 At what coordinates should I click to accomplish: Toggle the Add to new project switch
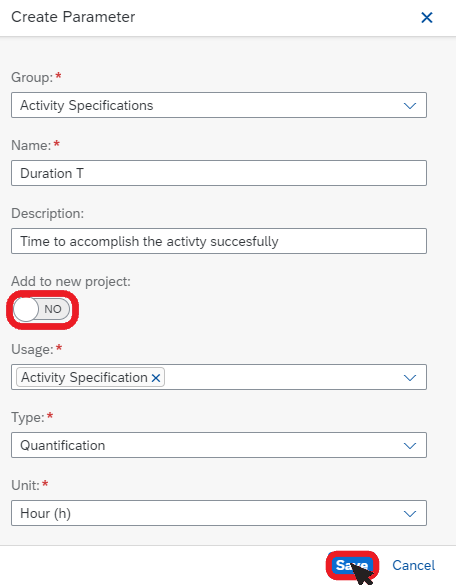41,309
